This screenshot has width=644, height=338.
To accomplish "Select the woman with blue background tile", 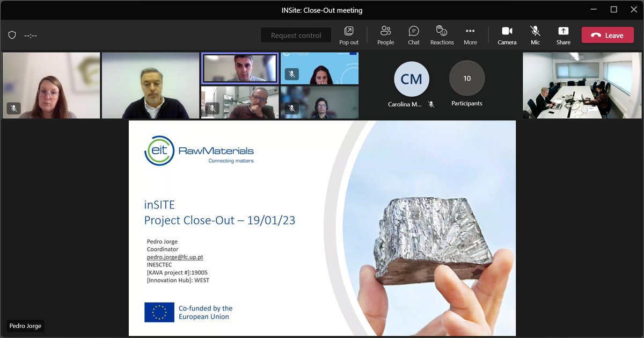I will (x=319, y=68).
